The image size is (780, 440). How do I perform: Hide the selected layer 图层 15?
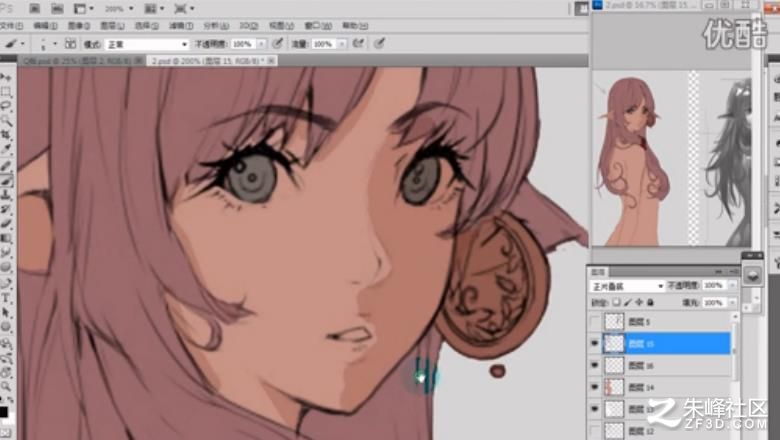coord(595,344)
